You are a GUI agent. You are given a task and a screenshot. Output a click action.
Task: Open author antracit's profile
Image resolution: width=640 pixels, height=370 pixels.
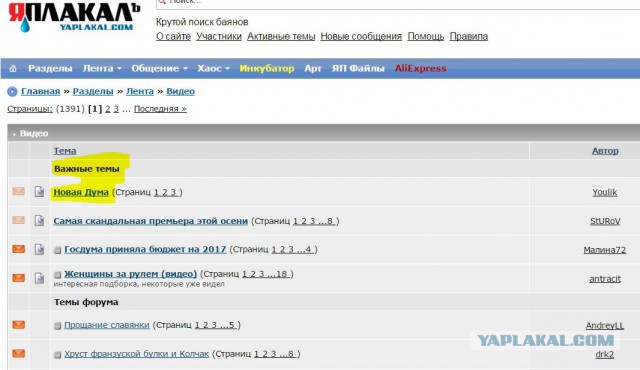point(605,279)
